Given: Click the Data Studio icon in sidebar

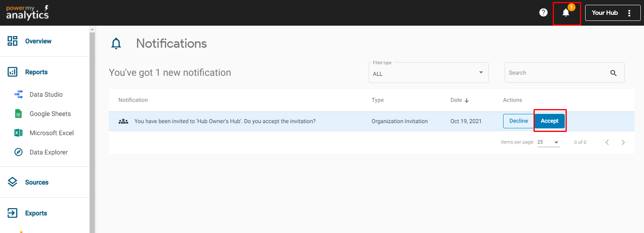Looking at the screenshot, I should (18, 95).
